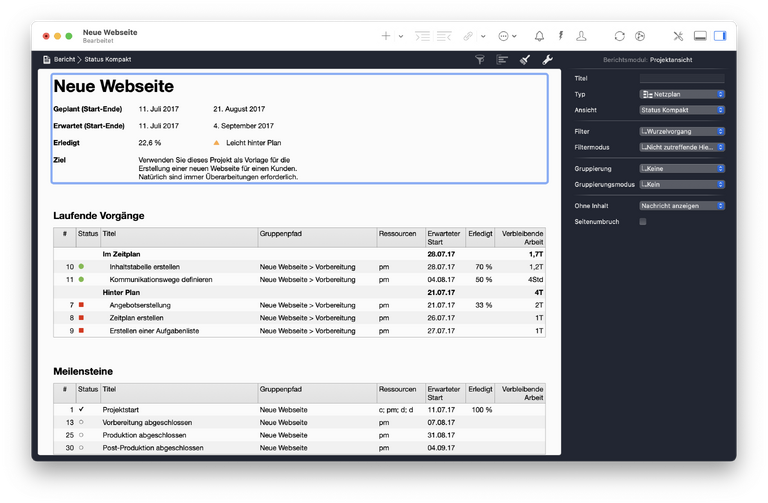Click the paintbrush style icon
This screenshot has width=768, height=503.
coord(525,60)
